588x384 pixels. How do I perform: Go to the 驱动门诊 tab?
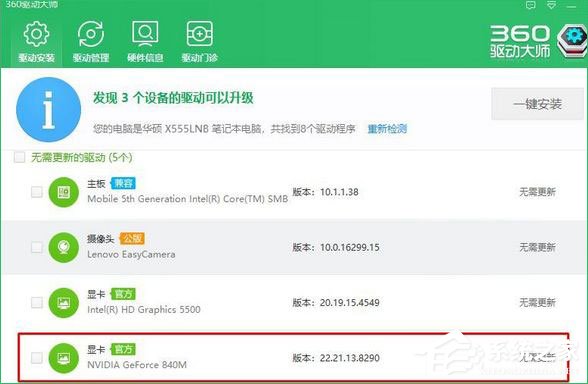[200, 41]
